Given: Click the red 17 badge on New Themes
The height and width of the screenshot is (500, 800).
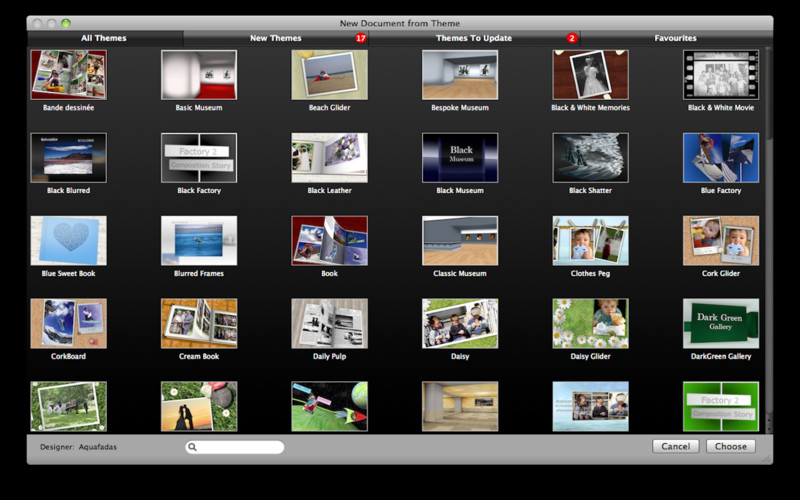Looking at the screenshot, I should pos(361,38).
